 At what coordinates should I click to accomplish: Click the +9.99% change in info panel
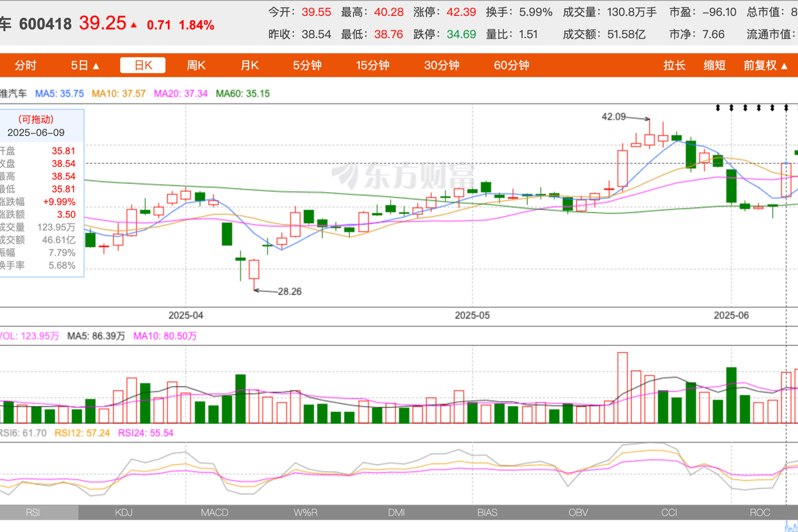[x=59, y=202]
